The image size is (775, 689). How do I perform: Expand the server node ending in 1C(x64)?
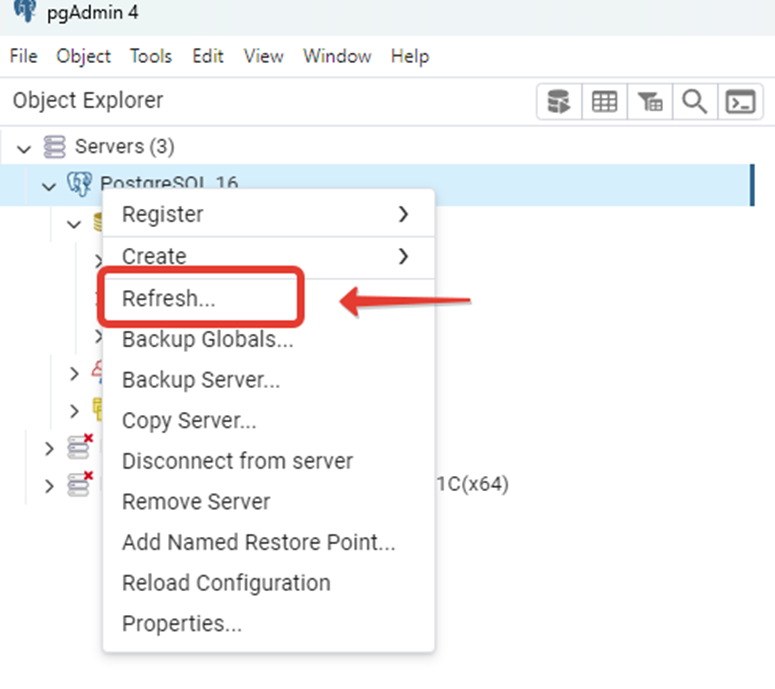[x=49, y=486]
